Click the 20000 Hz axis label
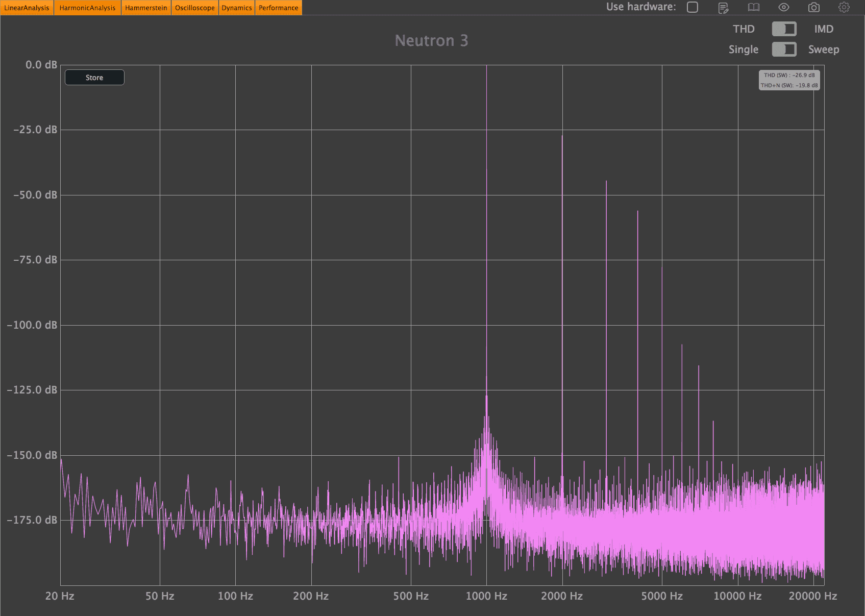865x616 pixels. [x=813, y=596]
